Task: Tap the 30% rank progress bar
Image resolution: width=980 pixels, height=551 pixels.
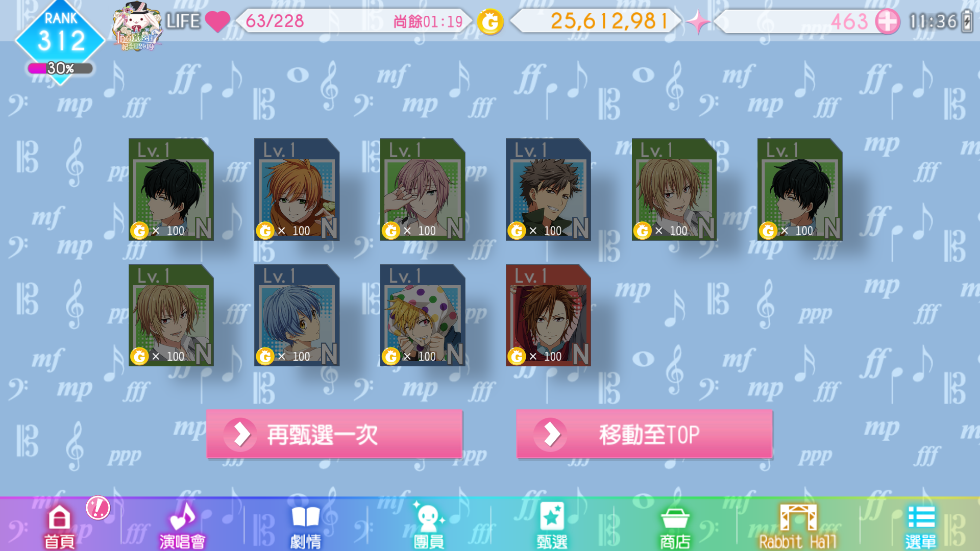Action: (60, 68)
